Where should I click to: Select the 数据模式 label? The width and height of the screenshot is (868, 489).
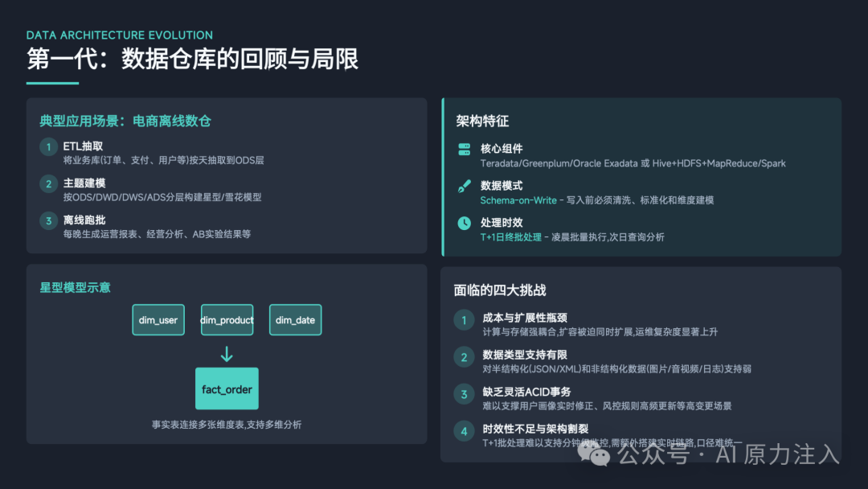point(502,186)
